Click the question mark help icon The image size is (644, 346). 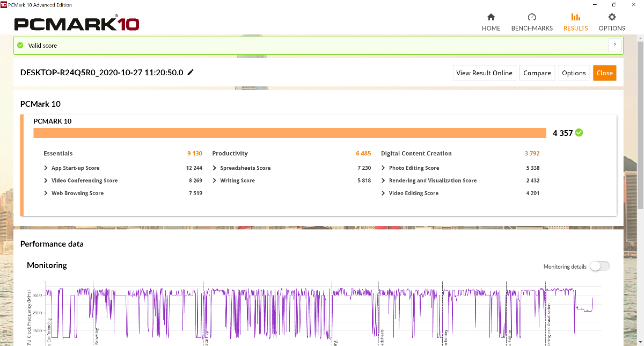click(614, 46)
